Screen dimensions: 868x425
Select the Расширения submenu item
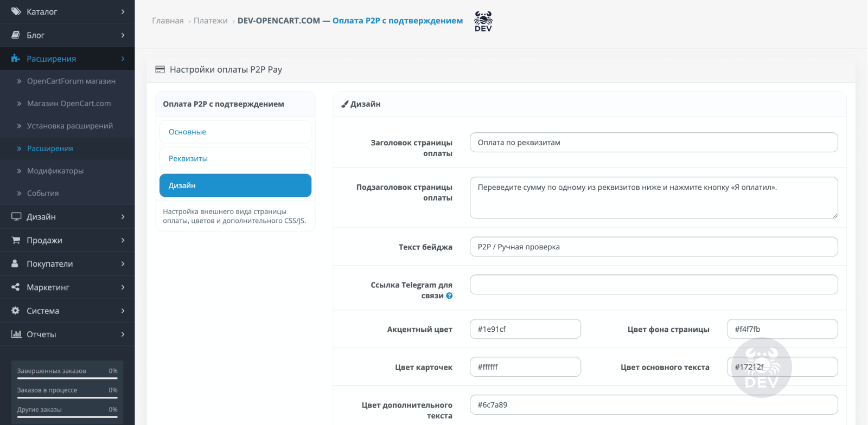(x=67, y=148)
